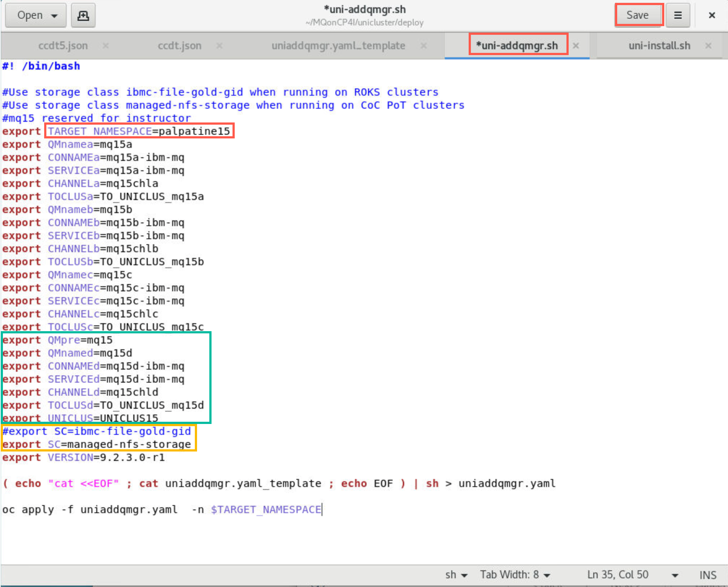Click the SC=managed-nfs-storage line
Viewport: 728px width, 587px height.
click(x=97, y=444)
